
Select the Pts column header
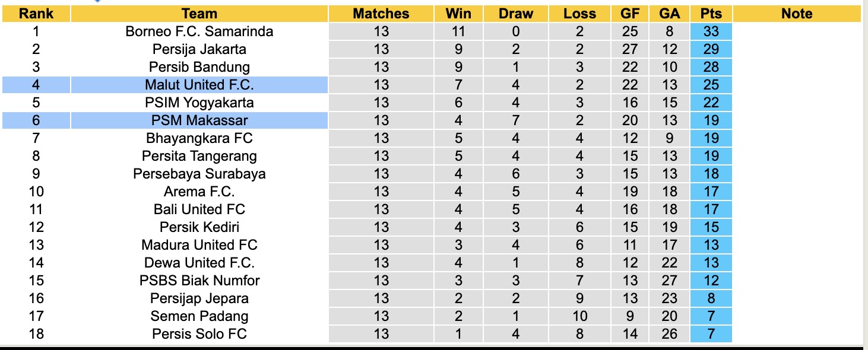[x=711, y=14]
